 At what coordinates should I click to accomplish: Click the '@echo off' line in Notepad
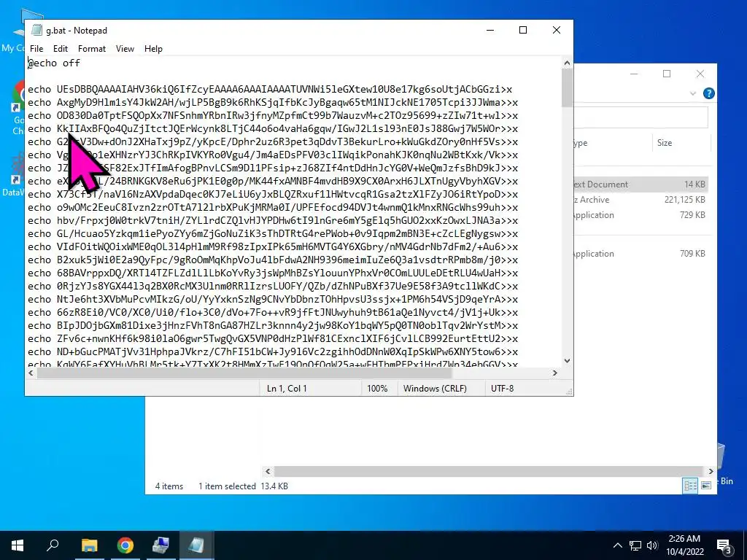coord(54,63)
